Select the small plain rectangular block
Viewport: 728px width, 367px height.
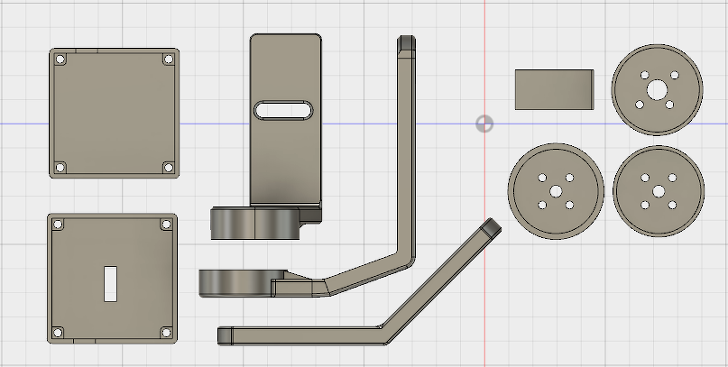[554, 90]
